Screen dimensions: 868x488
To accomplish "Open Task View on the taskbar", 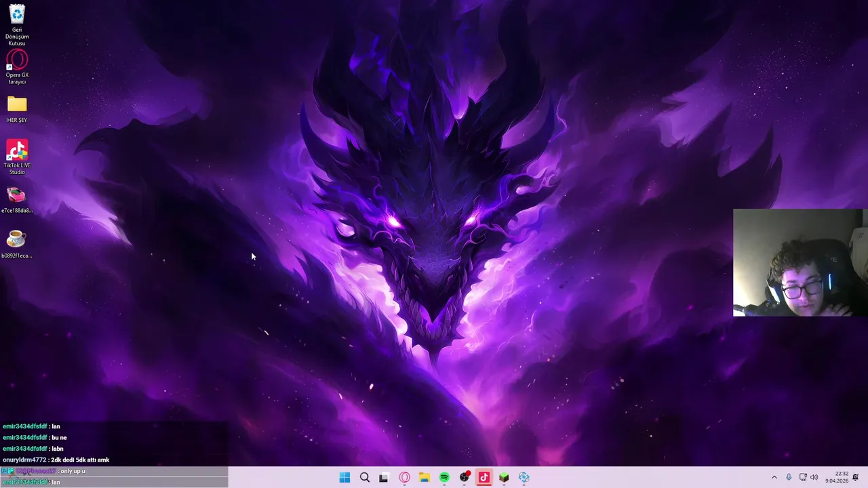I will pyautogui.click(x=384, y=477).
